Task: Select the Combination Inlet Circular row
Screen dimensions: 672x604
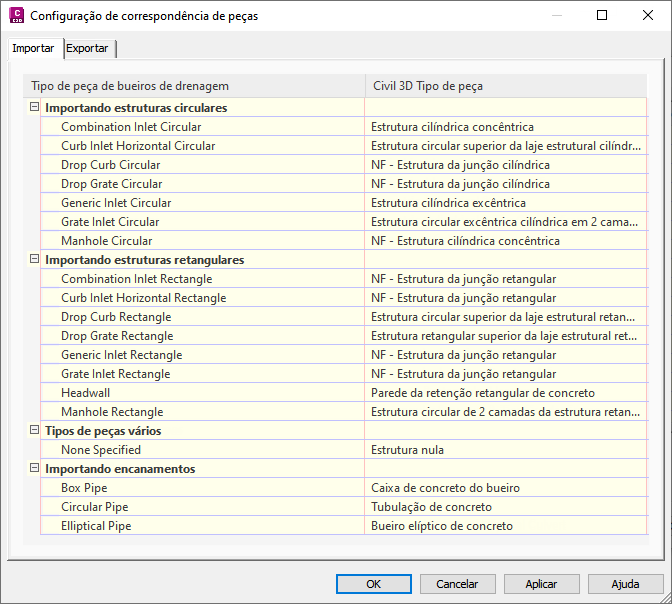Action: 131,127
